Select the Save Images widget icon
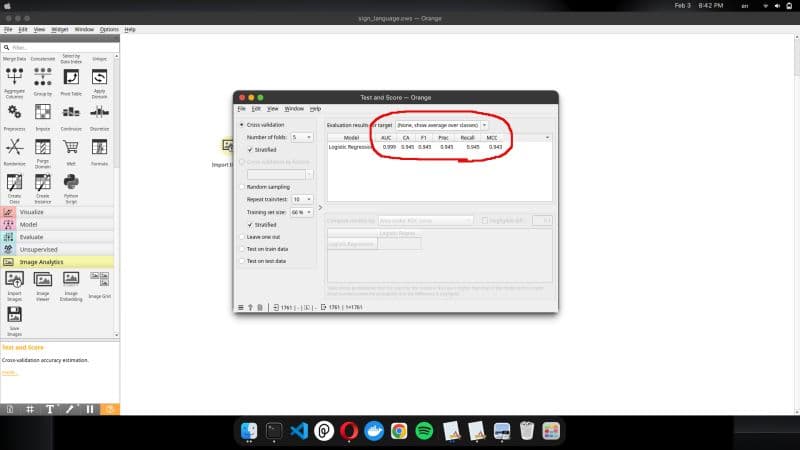The width and height of the screenshot is (800, 450). [x=14, y=314]
